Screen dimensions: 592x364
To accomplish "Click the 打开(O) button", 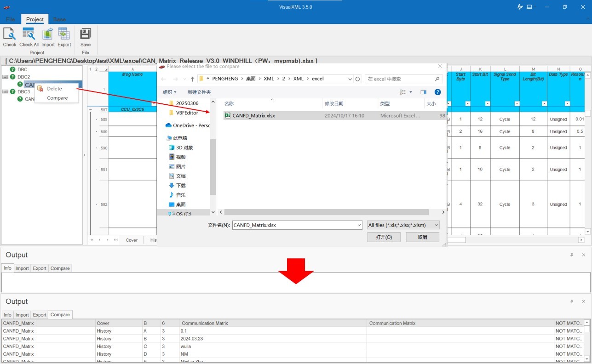I will click(x=384, y=237).
